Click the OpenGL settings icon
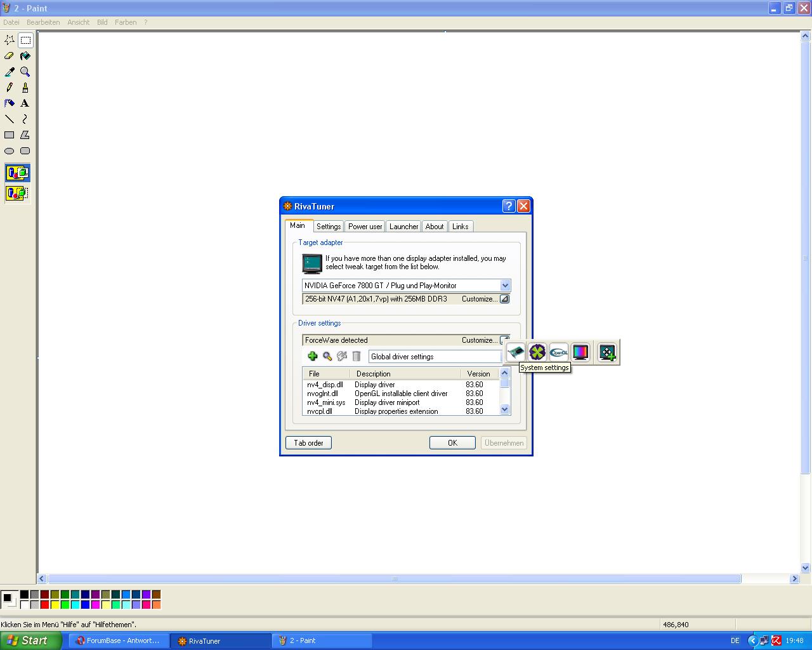812x650 pixels. (559, 352)
